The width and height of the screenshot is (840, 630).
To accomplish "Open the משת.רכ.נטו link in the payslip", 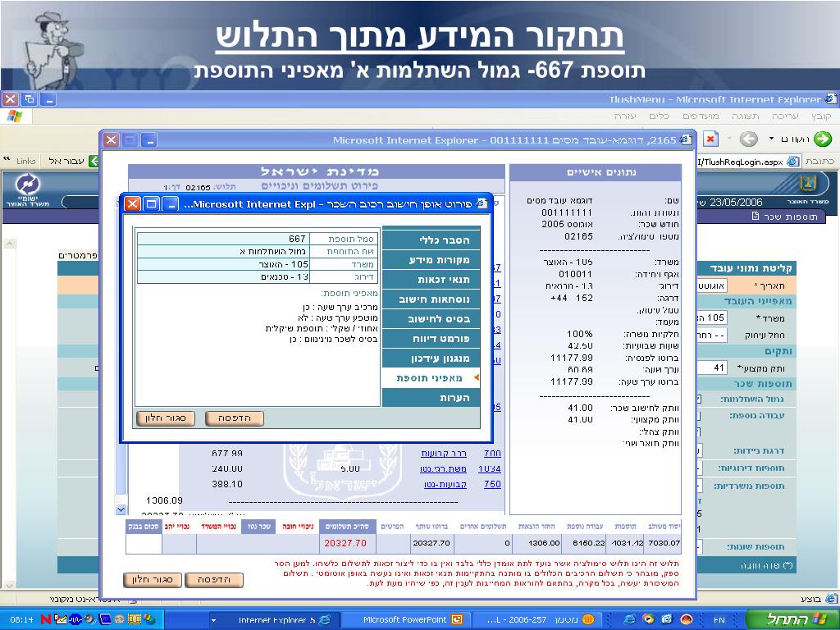I will [443, 468].
